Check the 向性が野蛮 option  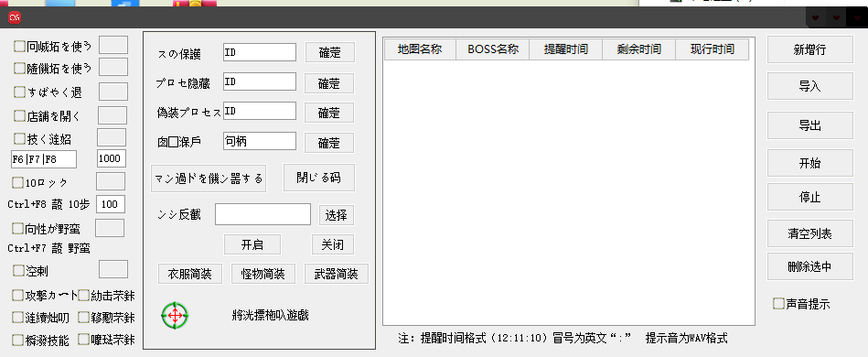tap(18, 229)
